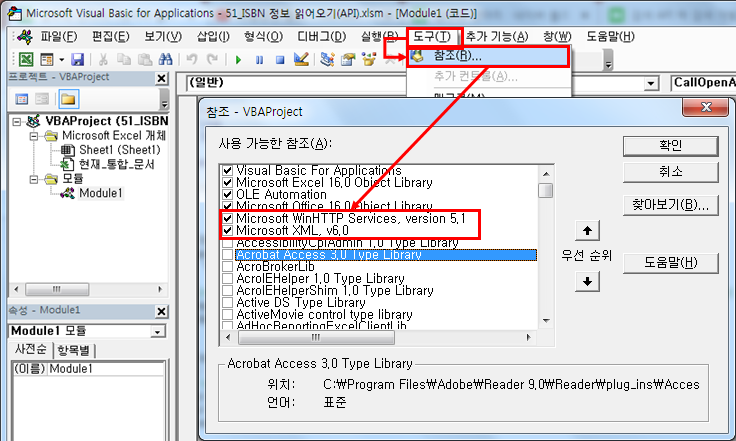This screenshot has width=736, height=441.
Task: Click View Object icon in project panel
Action: tap(42, 99)
